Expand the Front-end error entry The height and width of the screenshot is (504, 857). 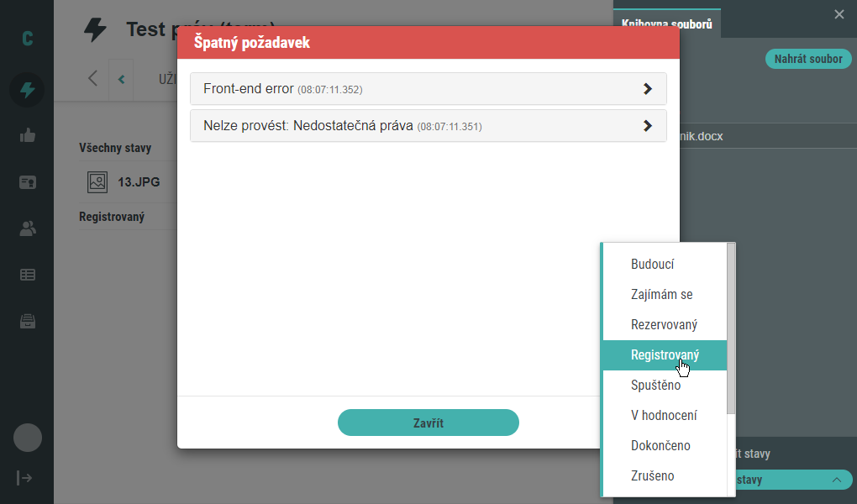tap(428, 88)
